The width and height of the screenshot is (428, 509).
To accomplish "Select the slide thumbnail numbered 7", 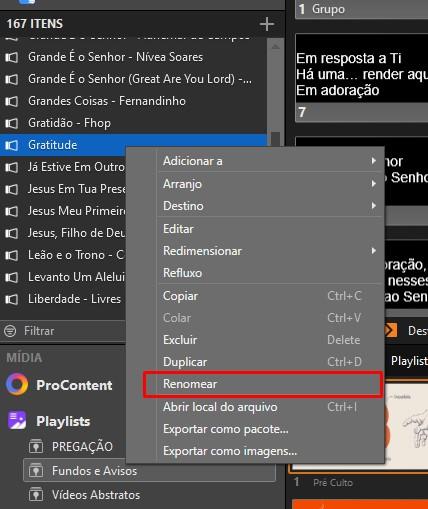I will pos(362,78).
